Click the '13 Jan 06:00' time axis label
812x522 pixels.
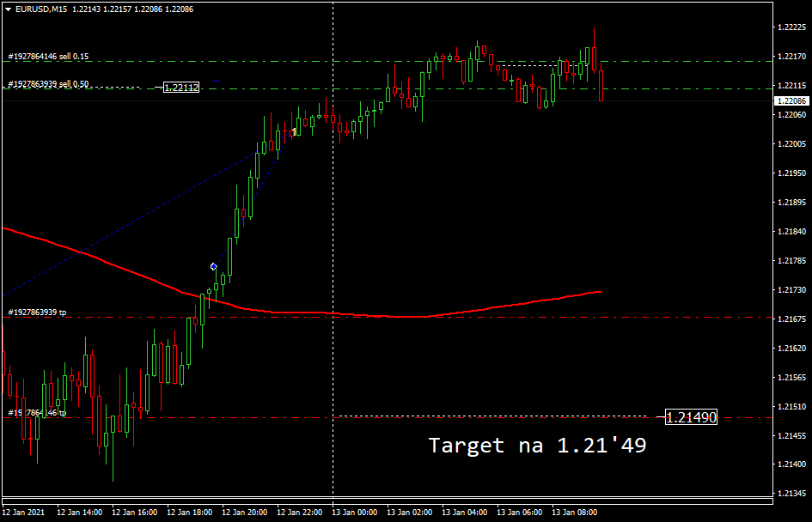click(x=519, y=513)
